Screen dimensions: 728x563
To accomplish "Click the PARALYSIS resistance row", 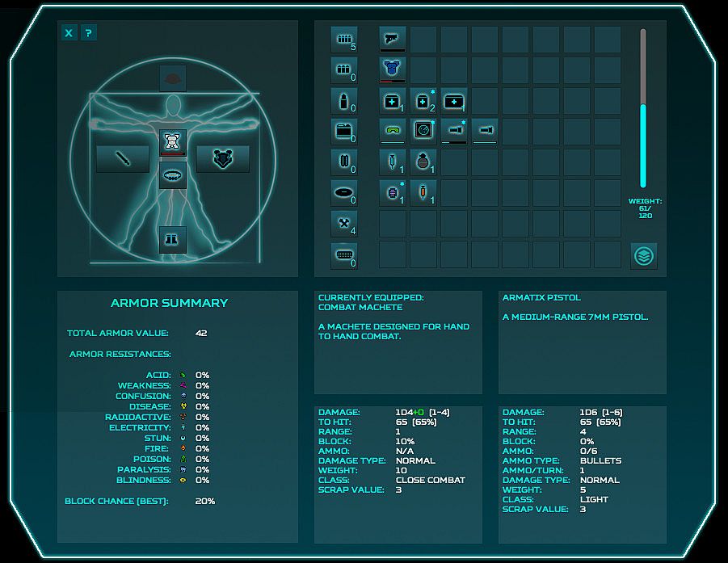I will 163,470.
